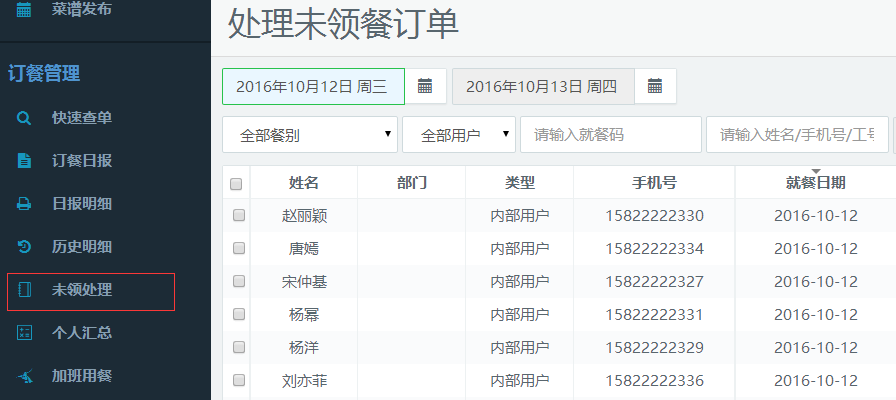Click the name/phone/employee ID search field
Image resolution: width=896 pixels, height=400 pixels.
coord(797,135)
